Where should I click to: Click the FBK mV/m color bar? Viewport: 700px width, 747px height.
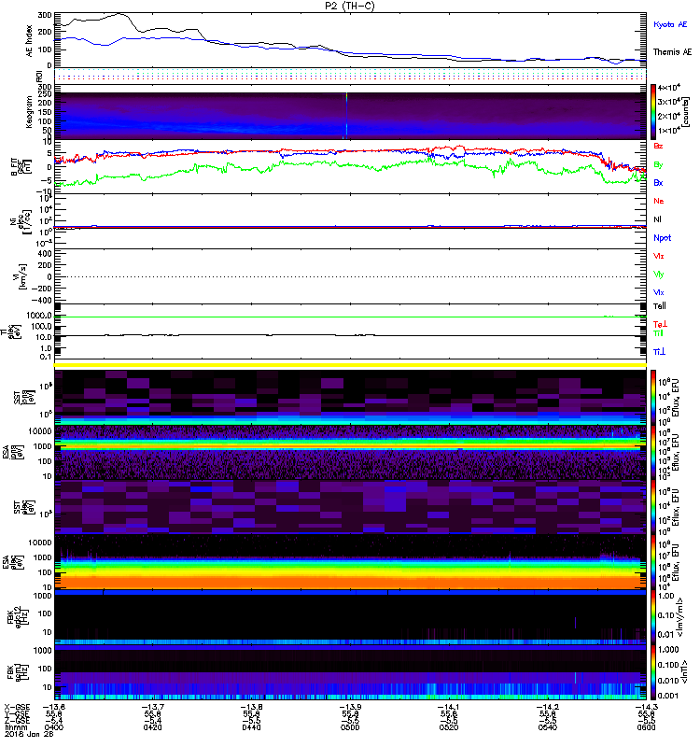tap(653, 616)
